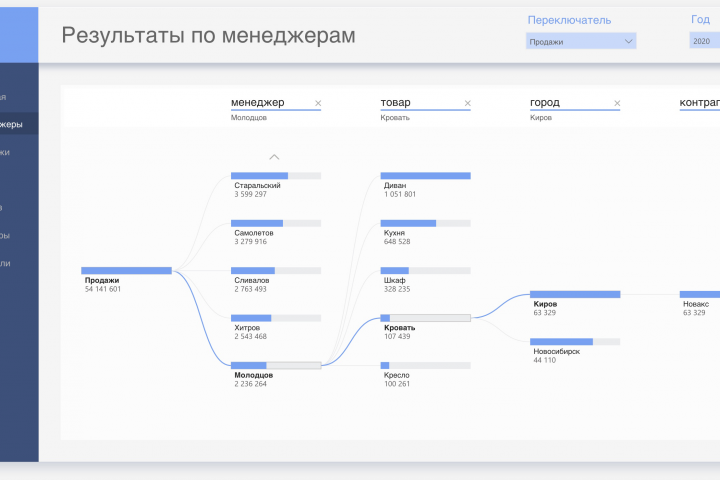
Task: Open the year 2020 dropdown
Action: pyautogui.click(x=705, y=41)
